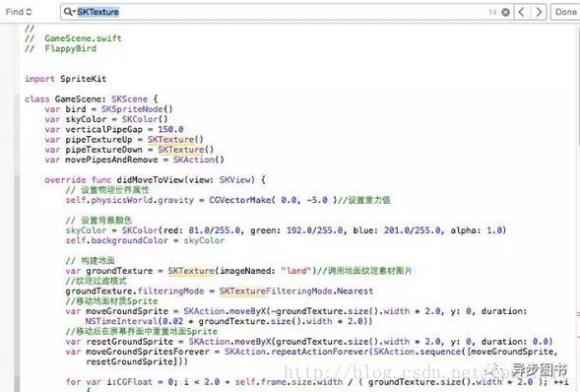The width and height of the screenshot is (580, 392).
Task: Click the didMoveToView function name
Action: click(x=151, y=179)
